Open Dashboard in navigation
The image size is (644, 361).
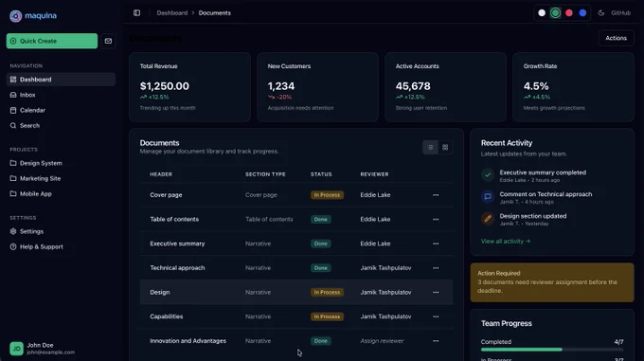pos(61,80)
